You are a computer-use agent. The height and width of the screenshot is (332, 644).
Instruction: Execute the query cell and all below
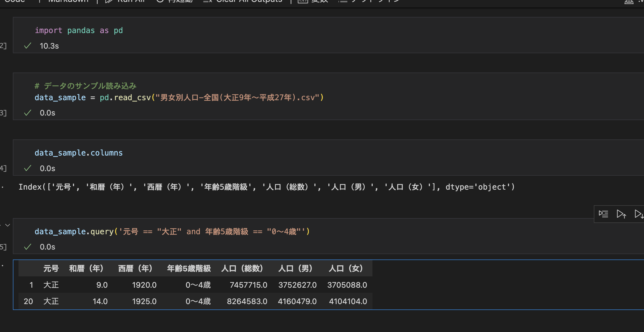click(x=639, y=214)
